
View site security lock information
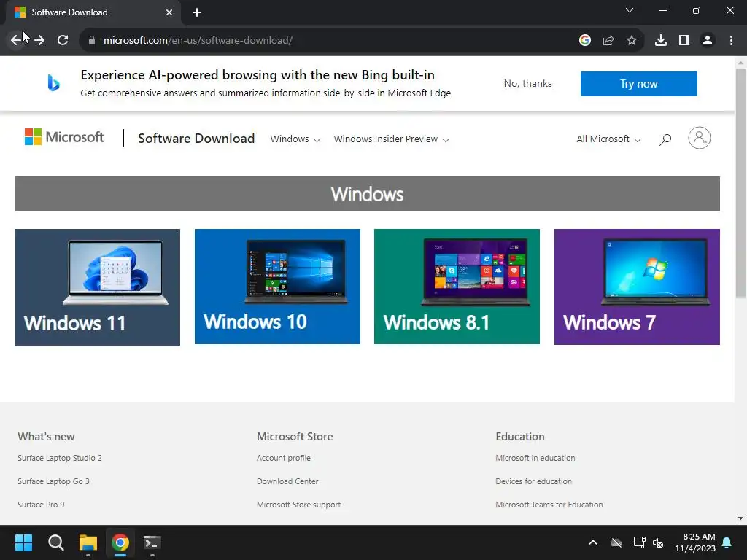92,40
